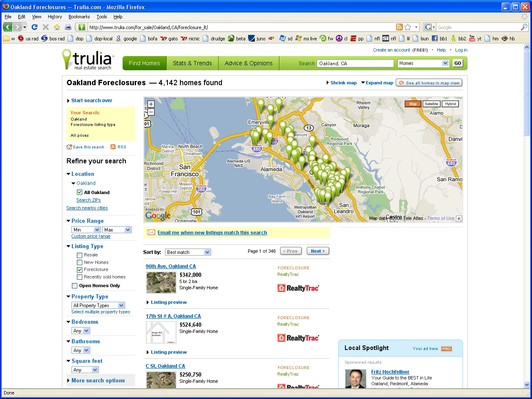Open the browser Home page icon
This screenshot has height=399, width=532.
coord(57,27)
